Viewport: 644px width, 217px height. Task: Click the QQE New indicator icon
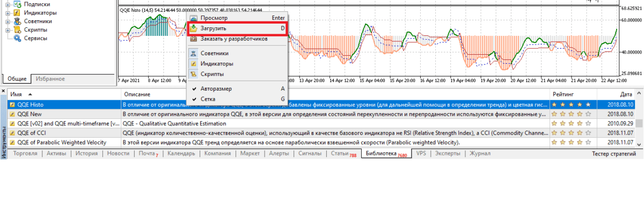12,114
